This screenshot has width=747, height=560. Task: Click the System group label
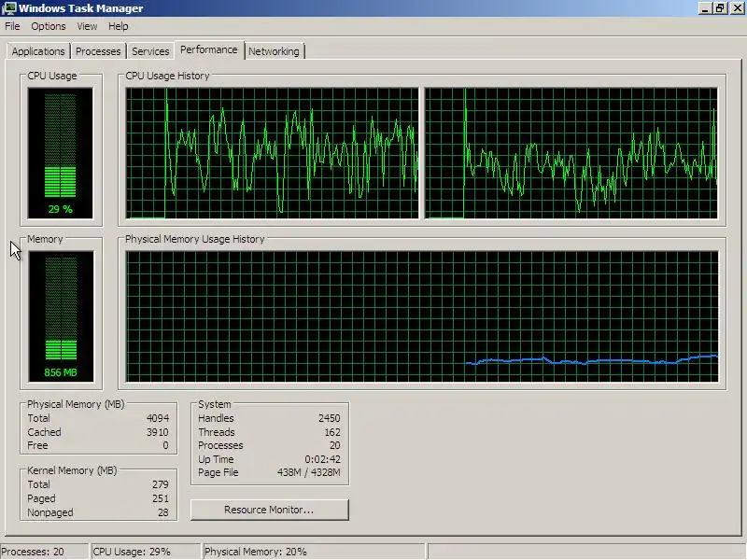click(x=215, y=404)
